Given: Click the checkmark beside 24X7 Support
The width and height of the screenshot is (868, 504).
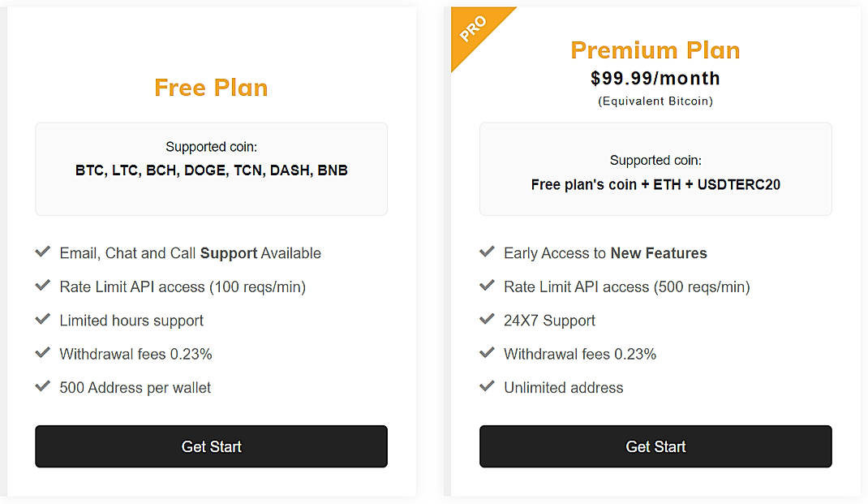Looking at the screenshot, I should 488,320.
